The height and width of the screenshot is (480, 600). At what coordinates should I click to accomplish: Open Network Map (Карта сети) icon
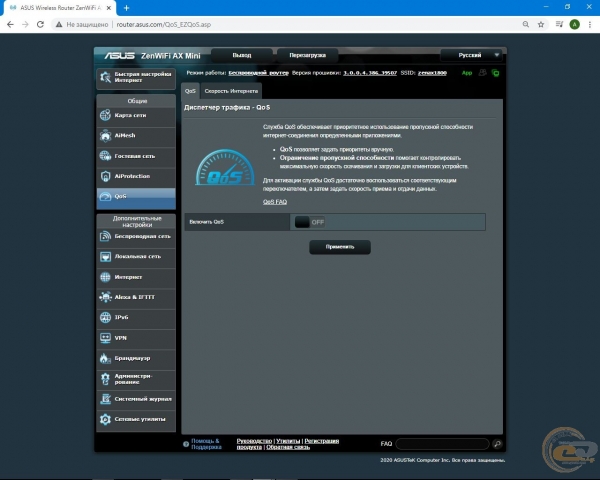pyautogui.click(x=105, y=115)
